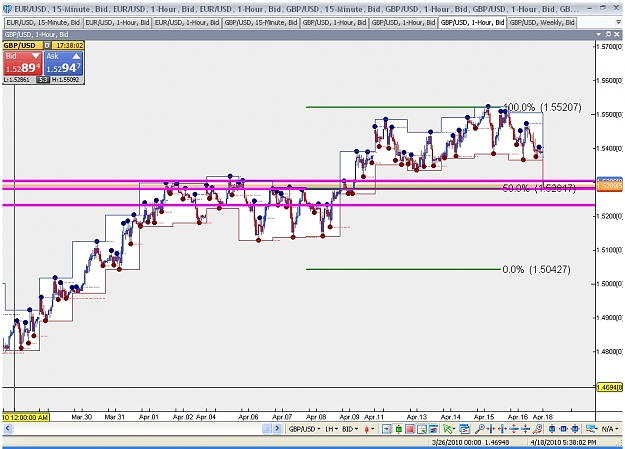
Task: Click the spread value between low and high
Action: pos(42,80)
